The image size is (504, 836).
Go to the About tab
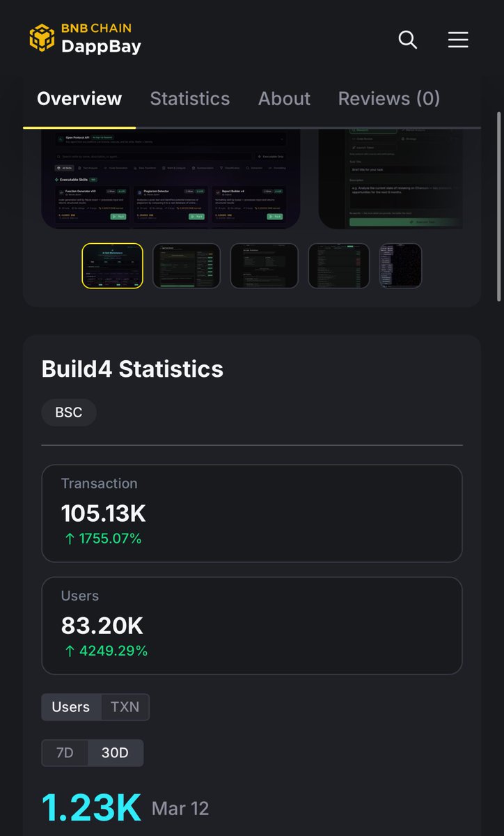click(284, 99)
